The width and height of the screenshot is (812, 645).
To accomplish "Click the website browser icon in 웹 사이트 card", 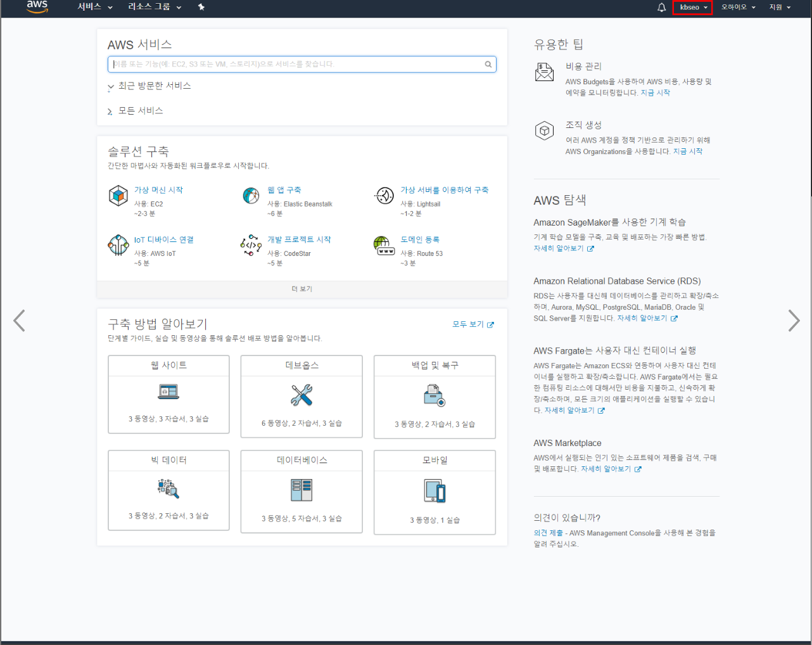I will click(x=168, y=392).
